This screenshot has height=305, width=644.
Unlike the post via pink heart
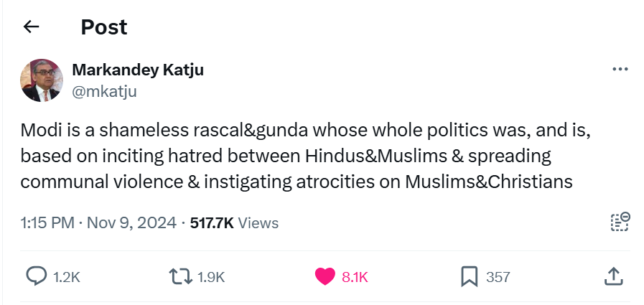click(x=325, y=276)
